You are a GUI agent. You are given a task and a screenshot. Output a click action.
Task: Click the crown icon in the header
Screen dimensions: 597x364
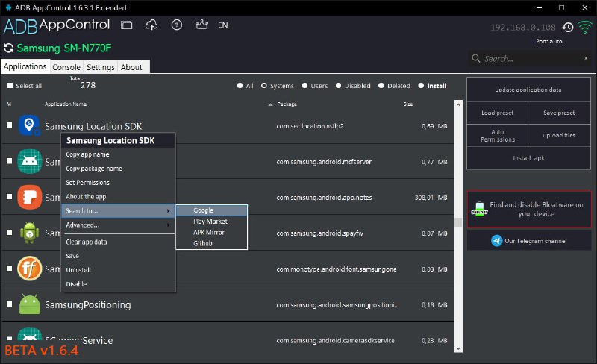(201, 25)
